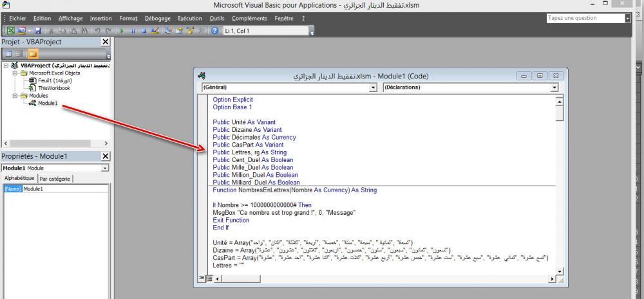Open the dropdown arrow beside Insert UserForm
This screenshot has width=644, height=299.
coord(29,31)
